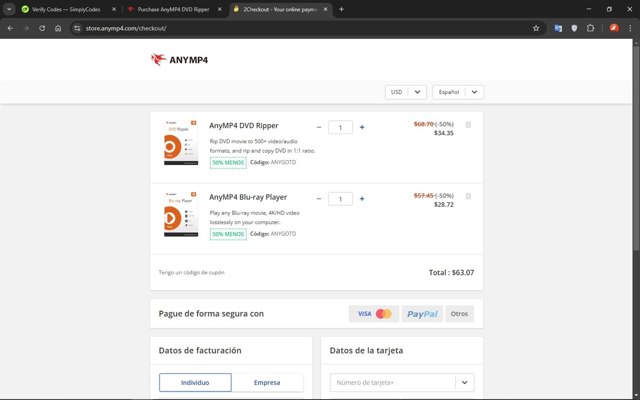
Task: Click the address bar URL store.anymp4.com/checkout/
Action: [126, 28]
